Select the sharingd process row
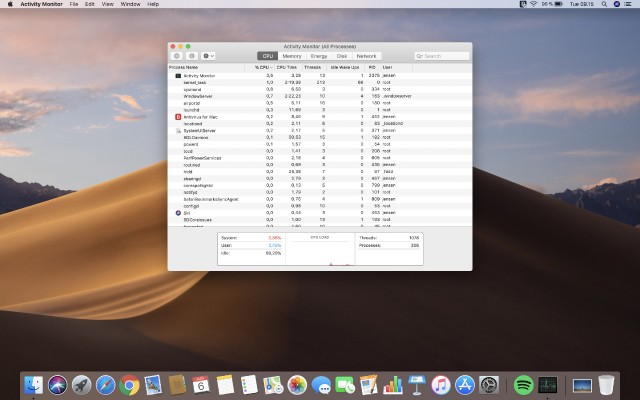 click(320, 179)
